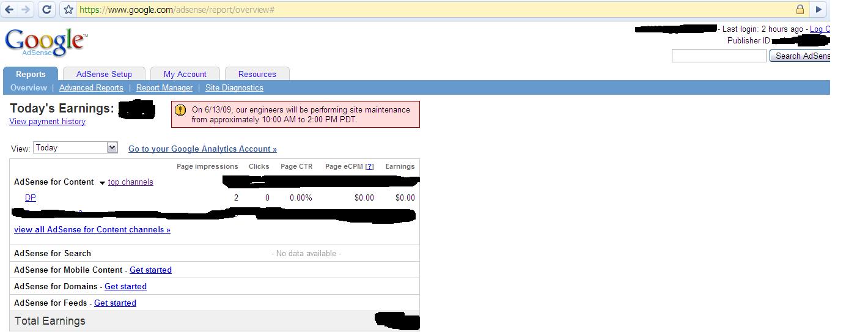868x332 pixels.
Task: Click the browser address bar URL
Action: (x=177, y=10)
